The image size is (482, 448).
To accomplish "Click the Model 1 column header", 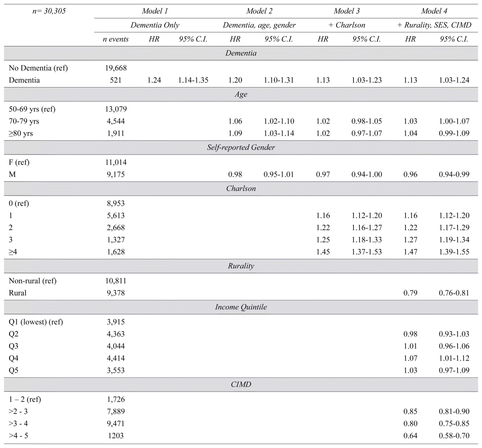I will click(x=155, y=11).
